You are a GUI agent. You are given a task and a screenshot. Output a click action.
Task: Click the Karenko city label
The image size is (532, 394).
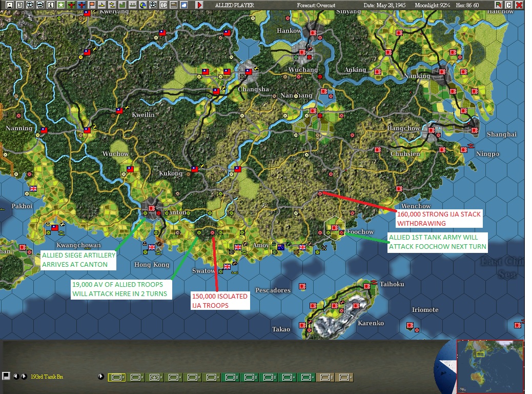coord(371,323)
